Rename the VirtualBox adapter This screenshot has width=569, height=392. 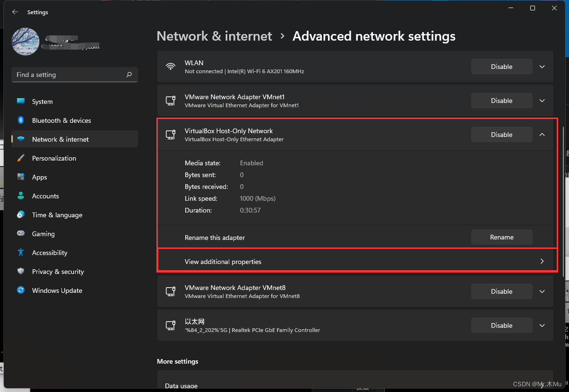pyautogui.click(x=501, y=237)
